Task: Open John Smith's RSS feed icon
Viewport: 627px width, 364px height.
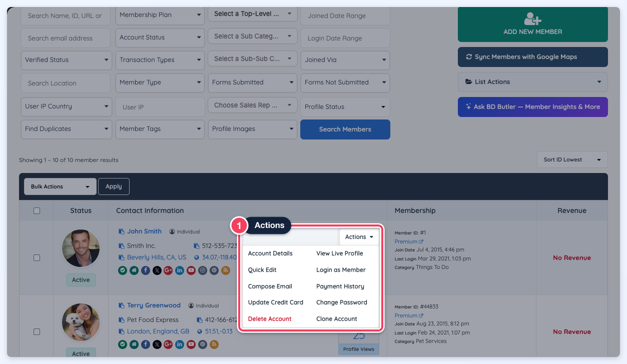Action: coord(226,270)
